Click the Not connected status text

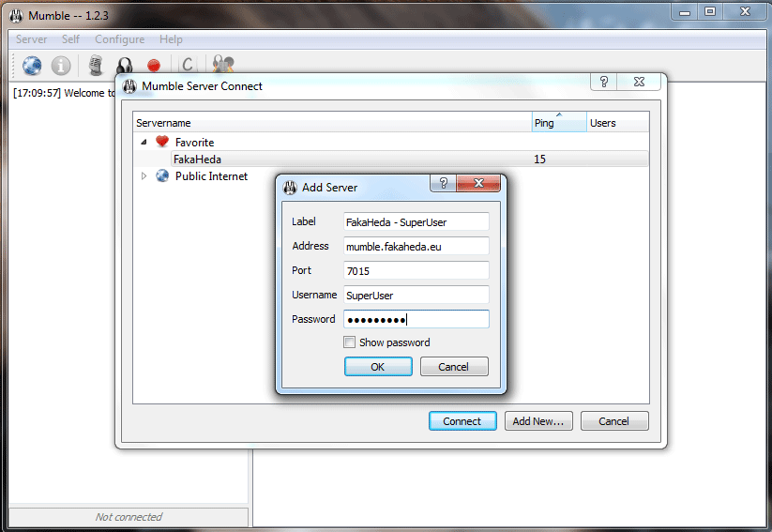click(129, 517)
